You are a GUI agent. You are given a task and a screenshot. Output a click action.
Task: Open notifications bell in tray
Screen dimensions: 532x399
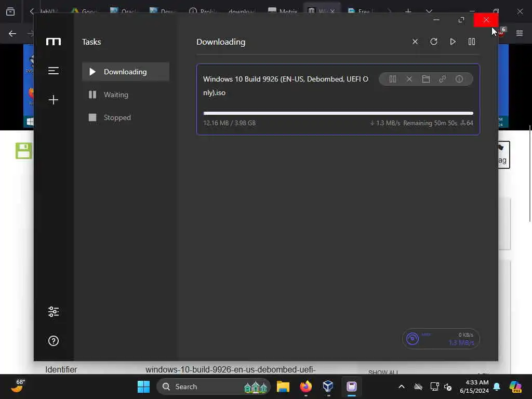coord(497,387)
